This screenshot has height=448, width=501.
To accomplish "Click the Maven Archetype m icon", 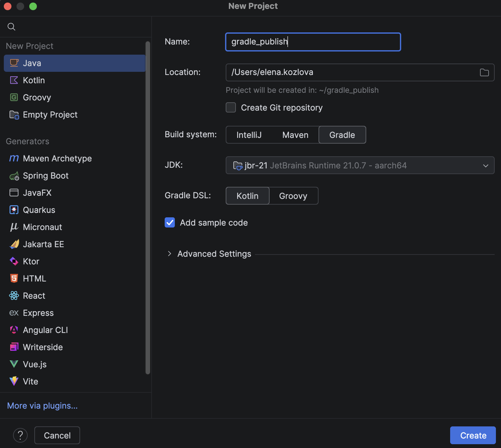I will pyautogui.click(x=14, y=158).
